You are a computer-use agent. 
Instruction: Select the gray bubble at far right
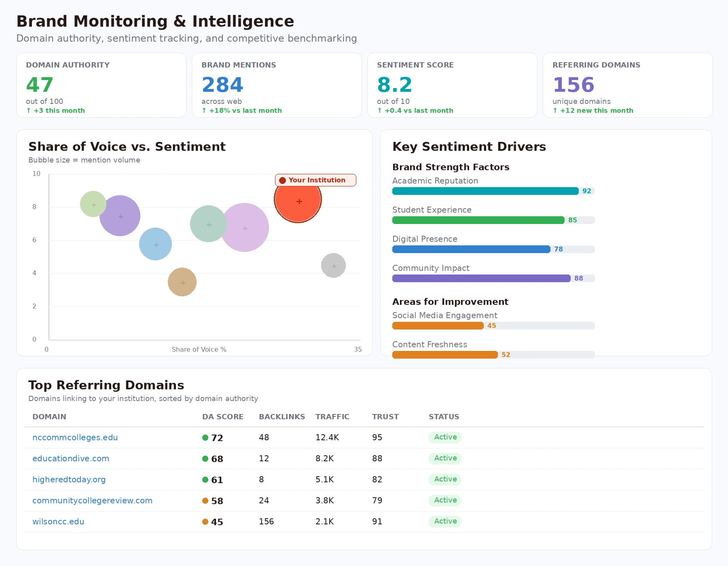coord(333,266)
